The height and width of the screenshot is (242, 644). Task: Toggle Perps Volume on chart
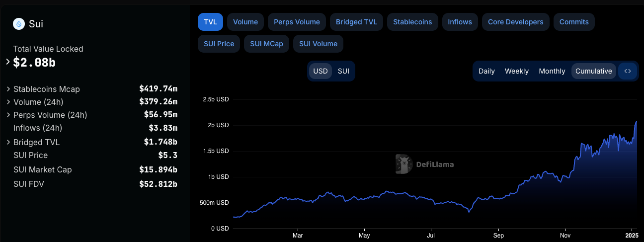[x=297, y=22]
